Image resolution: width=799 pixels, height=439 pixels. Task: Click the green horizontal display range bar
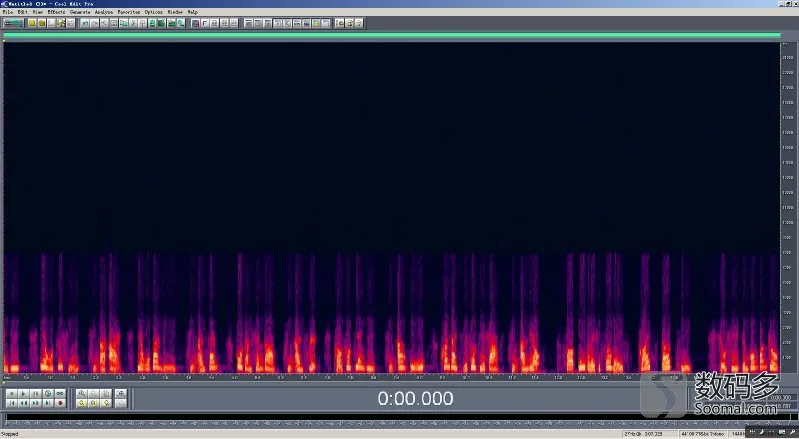(x=391, y=35)
